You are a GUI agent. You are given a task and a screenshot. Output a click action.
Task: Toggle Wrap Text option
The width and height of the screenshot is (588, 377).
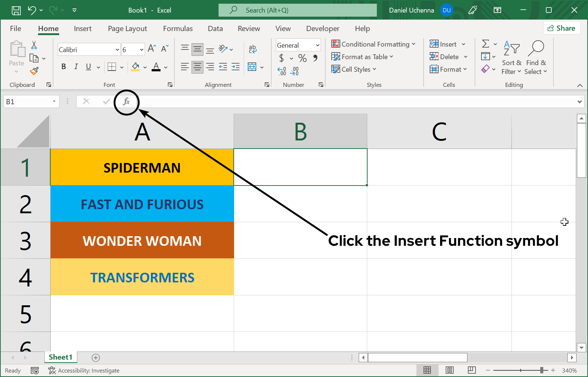[253, 49]
